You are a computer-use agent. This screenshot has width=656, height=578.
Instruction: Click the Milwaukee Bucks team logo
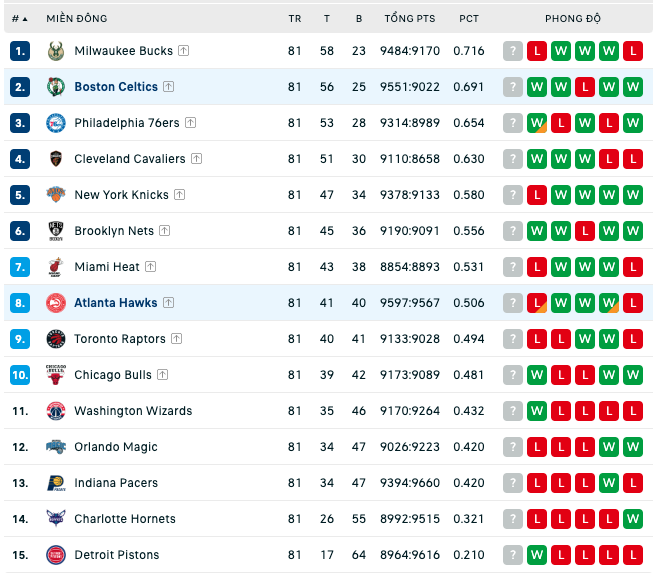click(x=56, y=51)
